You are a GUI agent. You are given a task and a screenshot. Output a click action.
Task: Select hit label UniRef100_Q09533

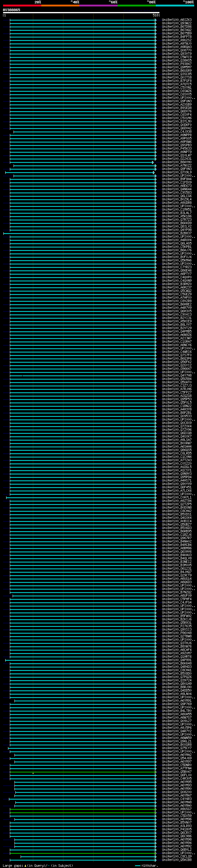coord(177,416)
